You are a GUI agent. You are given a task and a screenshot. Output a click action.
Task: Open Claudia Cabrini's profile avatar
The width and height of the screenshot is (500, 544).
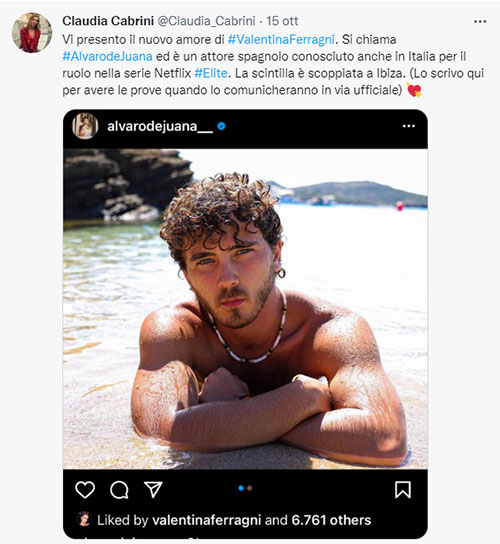[32, 33]
